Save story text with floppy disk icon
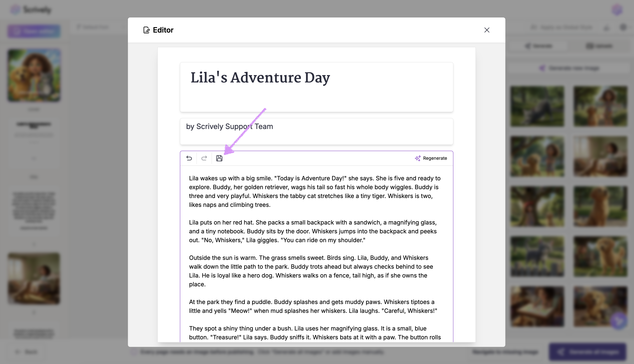The height and width of the screenshot is (364, 634). pyautogui.click(x=219, y=158)
